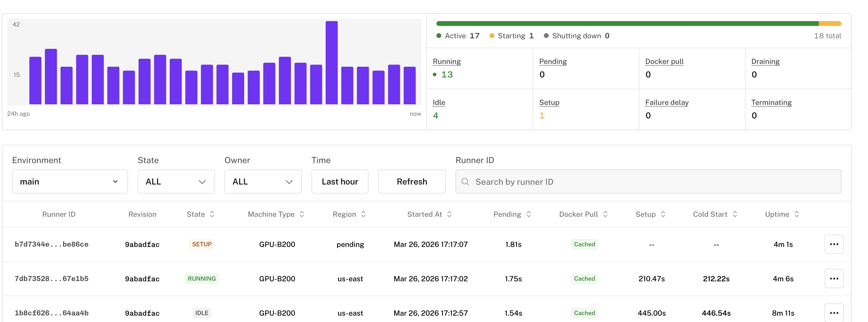Viewport: 868px width, 322px height.
Task: Open the actions menu for the RUNNING runner
Action: coord(834,278)
